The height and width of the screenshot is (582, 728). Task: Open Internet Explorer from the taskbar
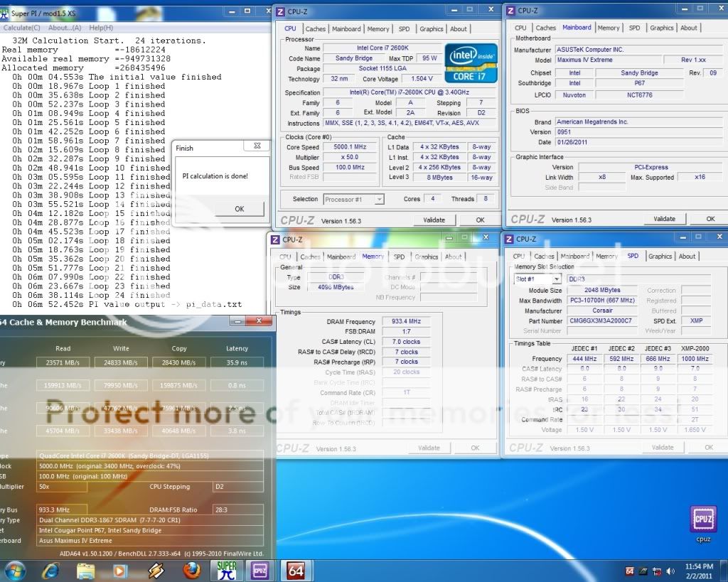click(x=50, y=571)
